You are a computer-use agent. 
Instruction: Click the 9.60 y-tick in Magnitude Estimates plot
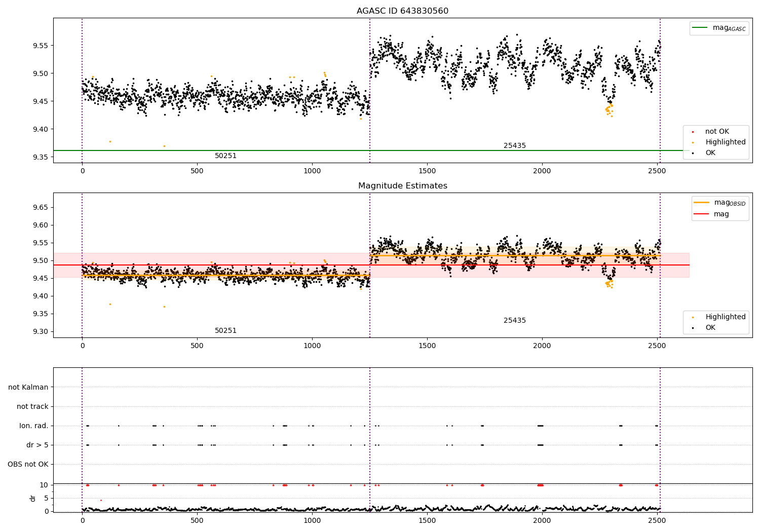pyautogui.click(x=40, y=225)
